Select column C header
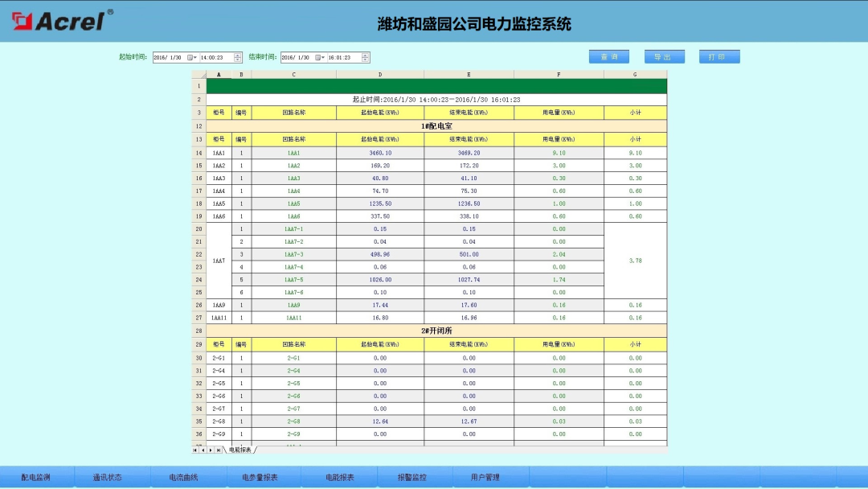The width and height of the screenshot is (868, 489). (x=293, y=75)
